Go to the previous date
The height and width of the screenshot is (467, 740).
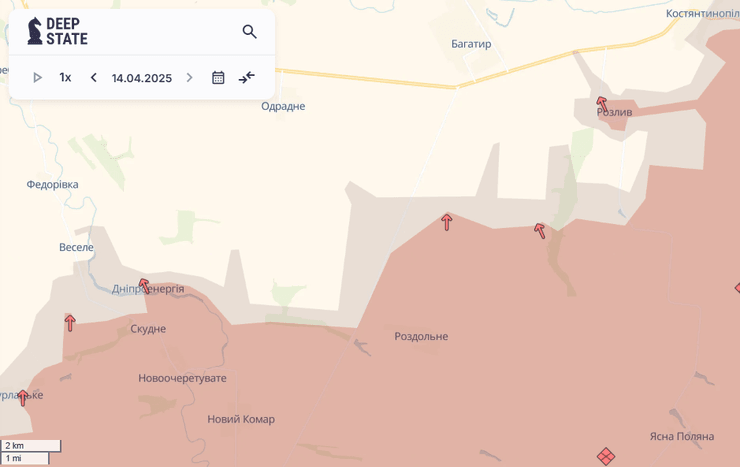94,78
